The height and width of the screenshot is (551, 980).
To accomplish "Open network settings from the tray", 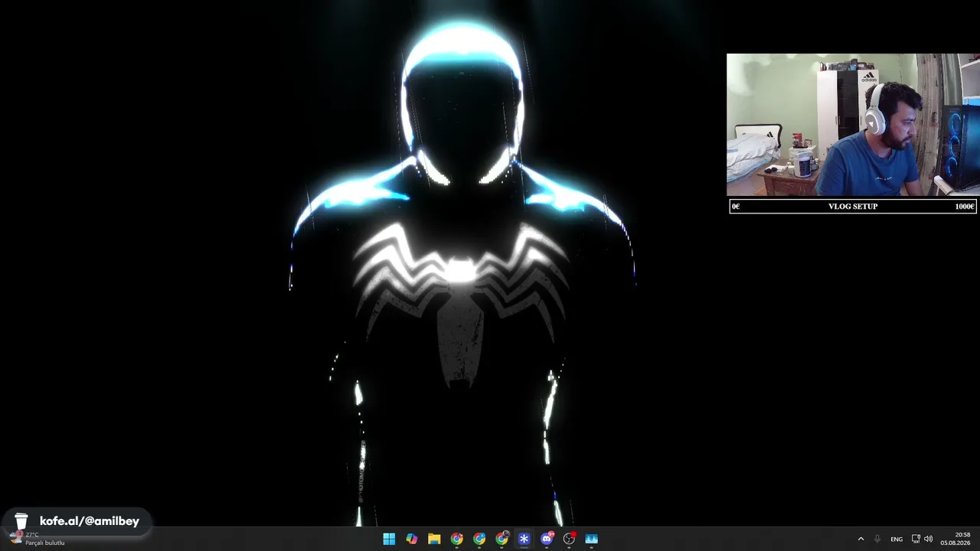I will (x=916, y=539).
